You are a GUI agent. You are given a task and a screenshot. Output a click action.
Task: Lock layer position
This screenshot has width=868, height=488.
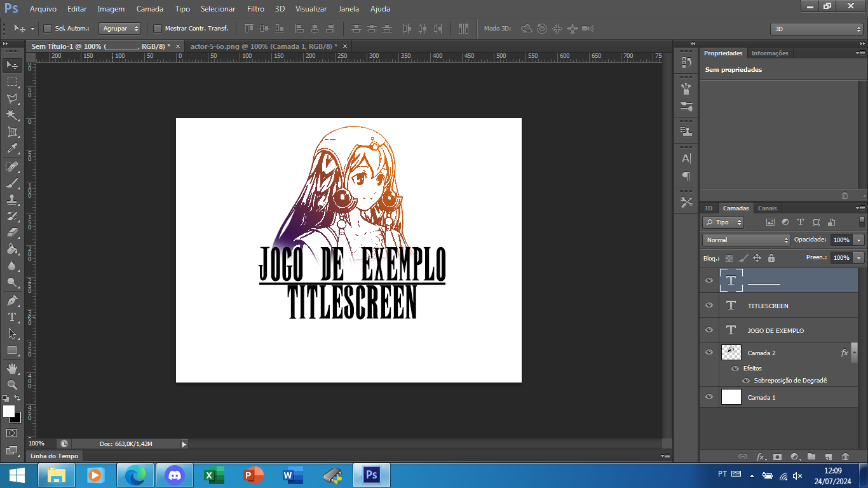point(757,258)
